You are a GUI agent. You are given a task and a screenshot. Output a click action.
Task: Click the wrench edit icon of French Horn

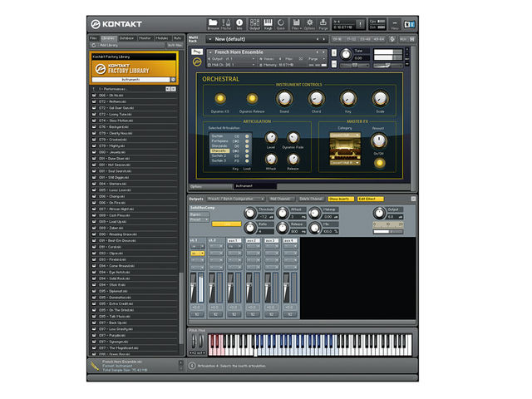click(197, 52)
